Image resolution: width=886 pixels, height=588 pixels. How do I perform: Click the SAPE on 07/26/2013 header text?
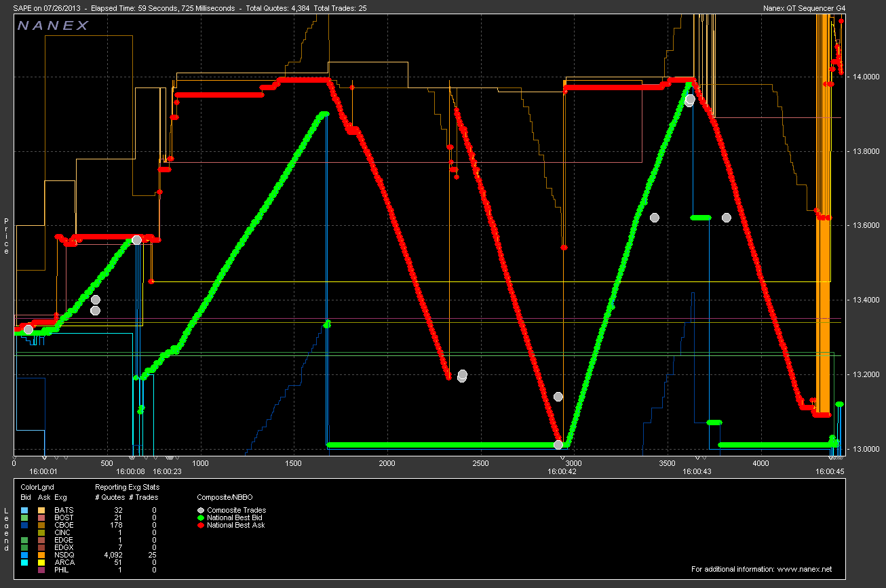47,7
